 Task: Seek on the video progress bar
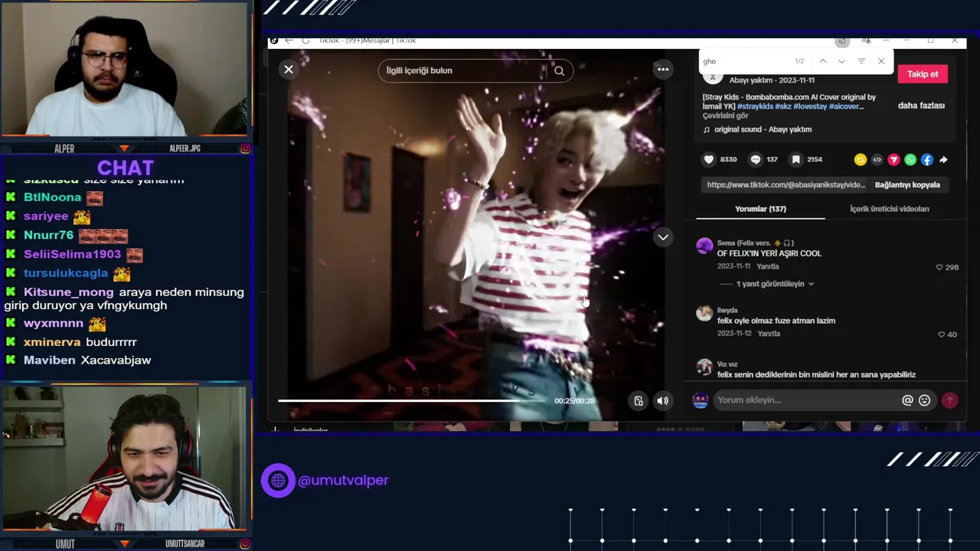click(411, 400)
